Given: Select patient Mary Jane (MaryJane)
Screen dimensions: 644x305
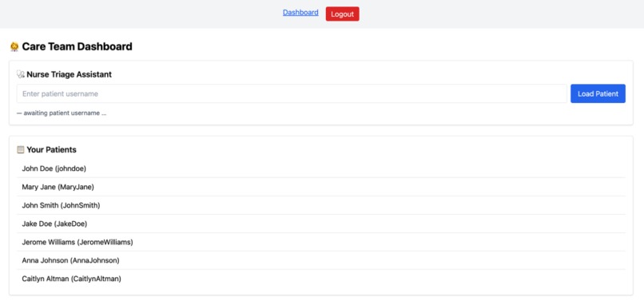Looking at the screenshot, I should point(320,187).
